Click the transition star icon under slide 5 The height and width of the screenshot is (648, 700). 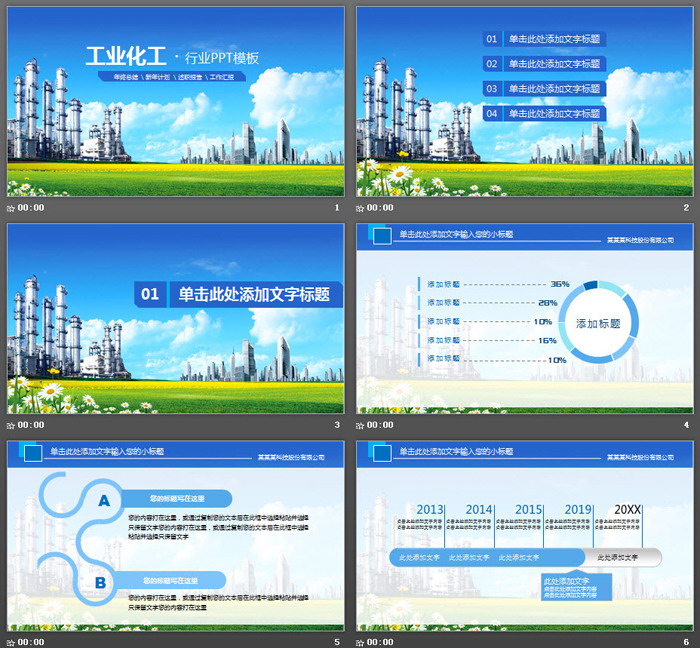11,641
